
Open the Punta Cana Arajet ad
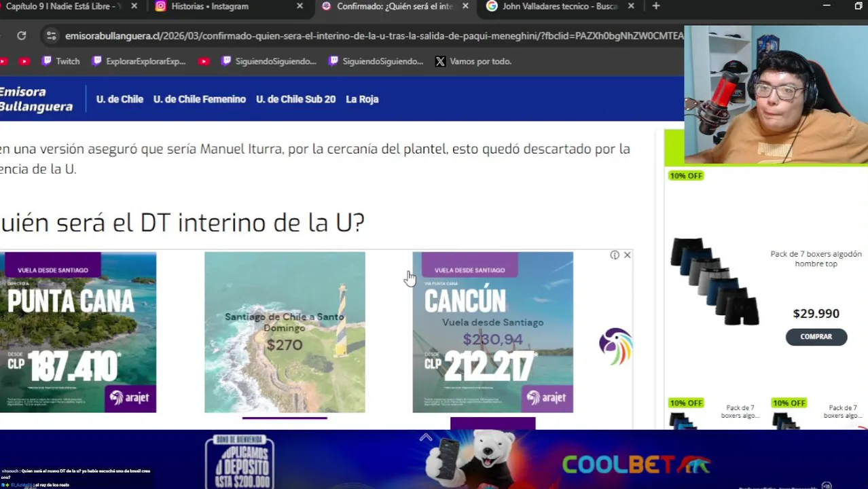tap(77, 332)
